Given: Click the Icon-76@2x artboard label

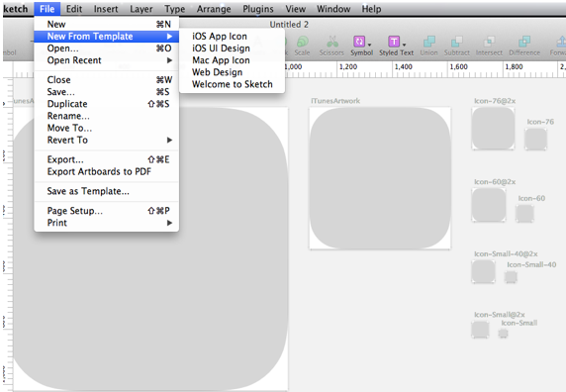Looking at the screenshot, I should [495, 101].
